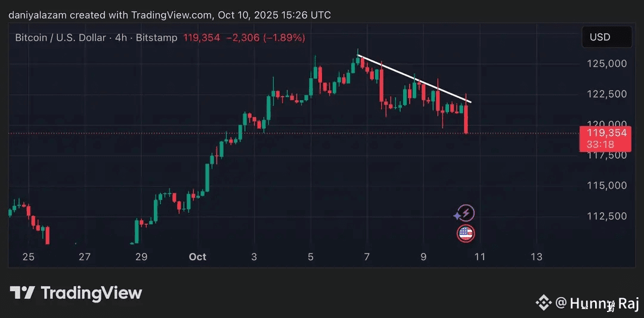This screenshot has width=644, height=318.
Task: Click date 11 on the time axis
Action: (479, 257)
